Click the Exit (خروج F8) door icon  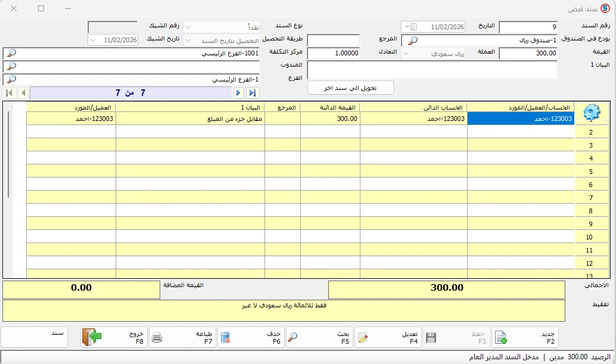92,337
